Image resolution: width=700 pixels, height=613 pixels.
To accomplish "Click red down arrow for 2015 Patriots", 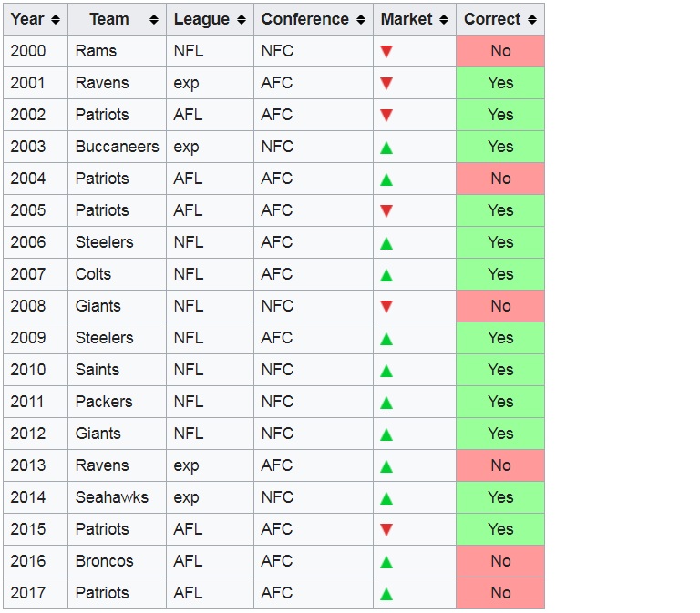I will (x=386, y=529).
